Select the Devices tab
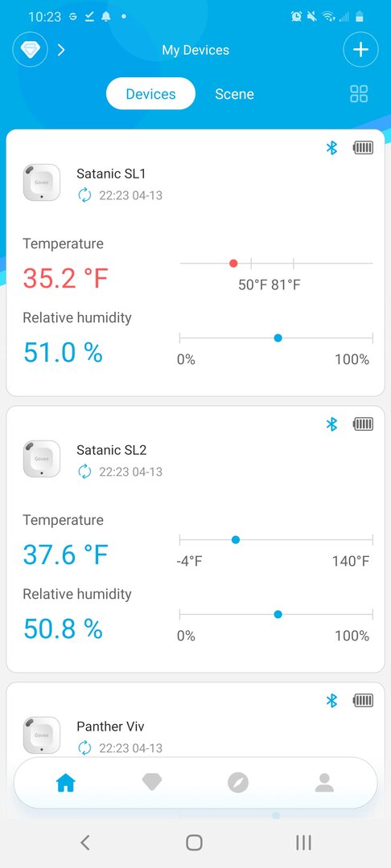Image resolution: width=391 pixels, height=868 pixels. 150,93
